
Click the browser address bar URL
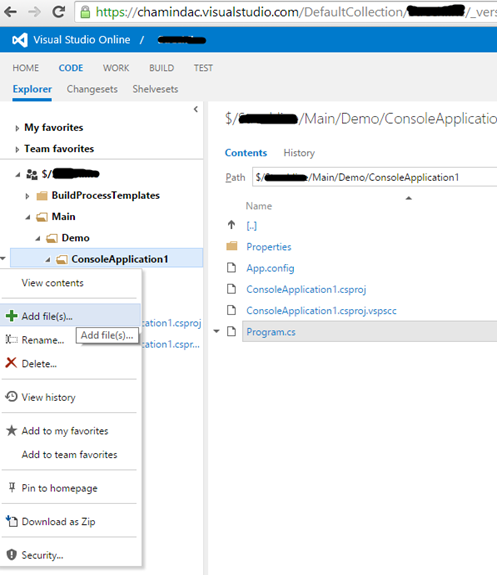(x=286, y=12)
